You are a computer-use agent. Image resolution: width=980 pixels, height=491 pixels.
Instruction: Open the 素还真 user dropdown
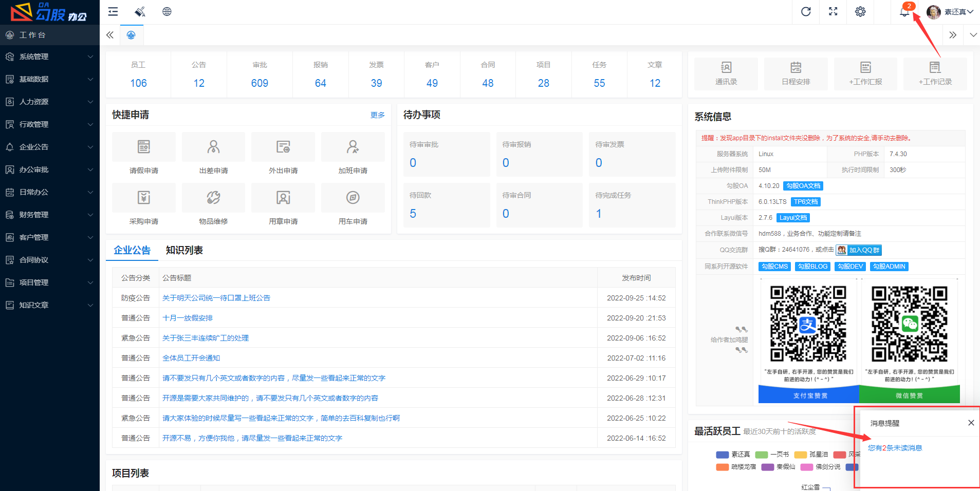pos(950,12)
